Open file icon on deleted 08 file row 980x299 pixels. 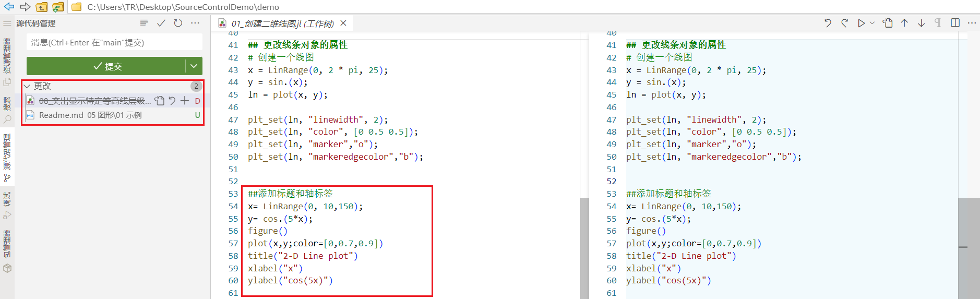(160, 101)
